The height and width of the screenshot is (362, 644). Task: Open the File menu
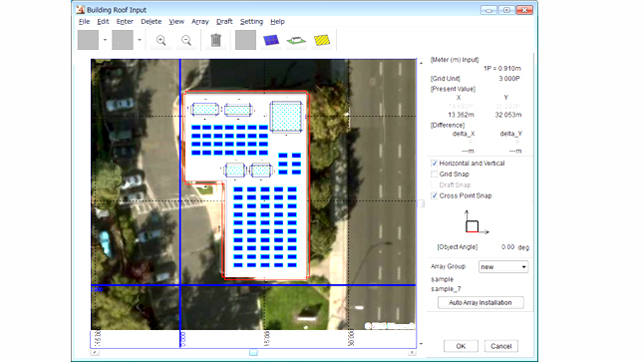pyautogui.click(x=84, y=21)
